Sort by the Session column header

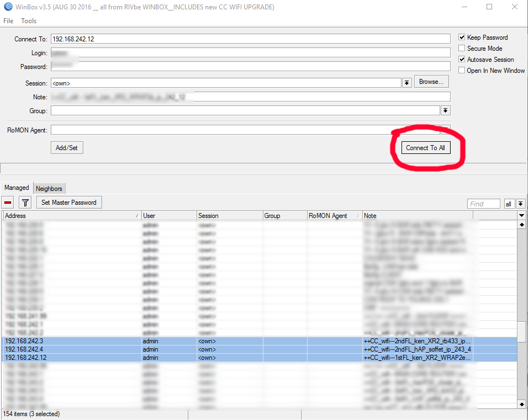point(230,216)
